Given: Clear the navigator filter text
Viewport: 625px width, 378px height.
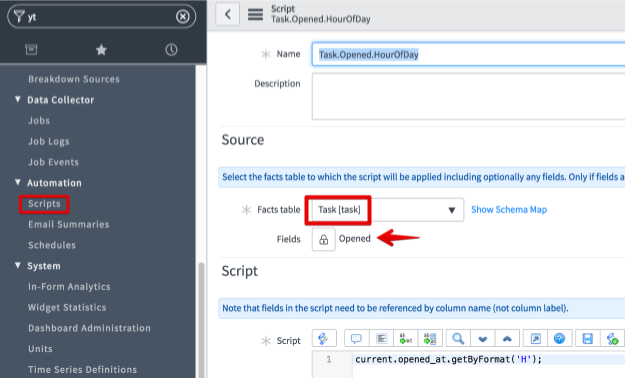Looking at the screenshot, I should point(183,16).
